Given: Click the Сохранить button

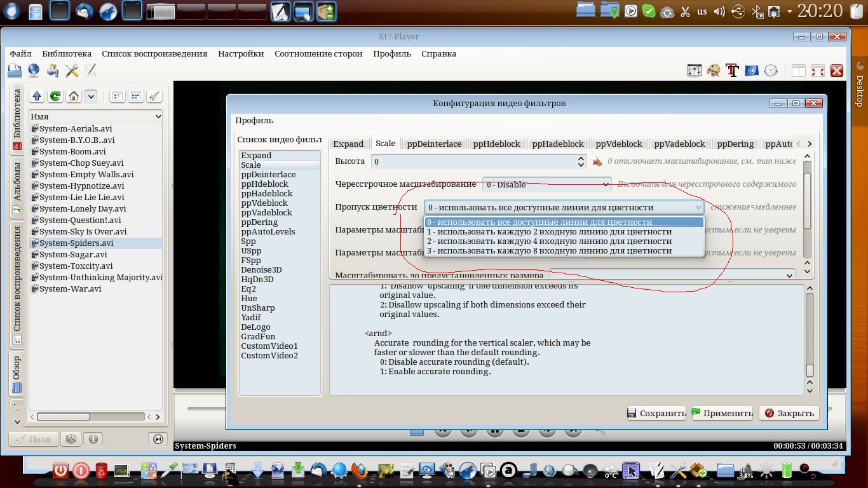Looking at the screenshot, I should click(656, 413).
